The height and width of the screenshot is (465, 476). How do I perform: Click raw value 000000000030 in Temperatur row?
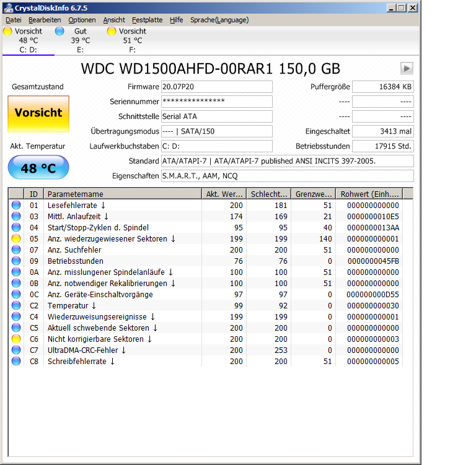tap(373, 305)
